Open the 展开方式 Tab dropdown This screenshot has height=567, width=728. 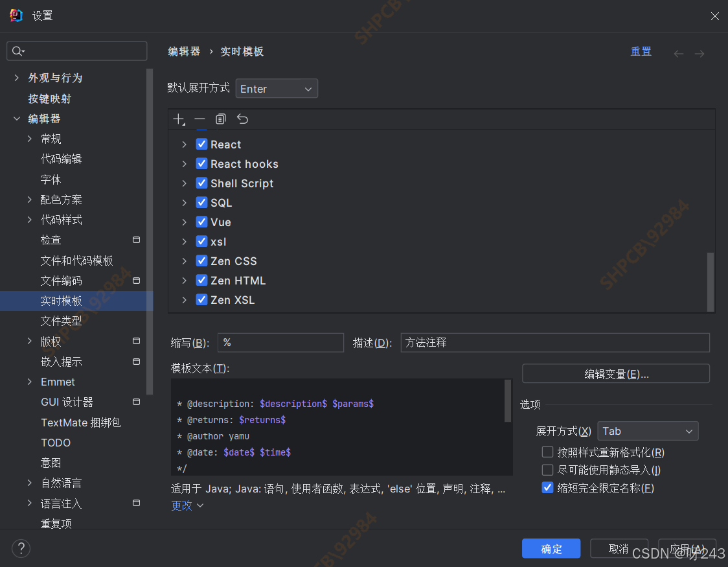(648, 431)
